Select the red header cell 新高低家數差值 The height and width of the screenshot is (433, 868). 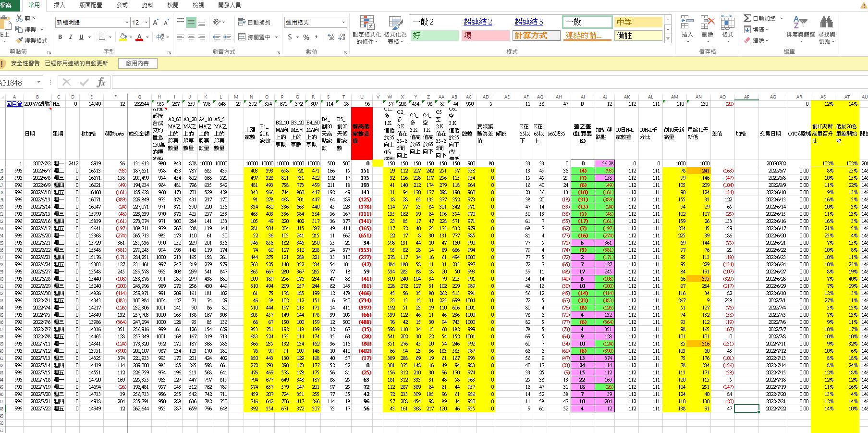pos(362,134)
